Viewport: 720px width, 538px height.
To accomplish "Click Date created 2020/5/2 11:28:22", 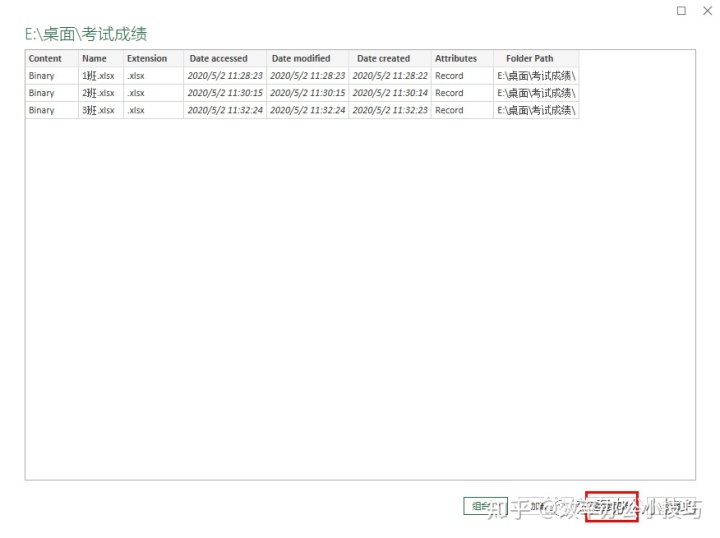I will (390, 76).
